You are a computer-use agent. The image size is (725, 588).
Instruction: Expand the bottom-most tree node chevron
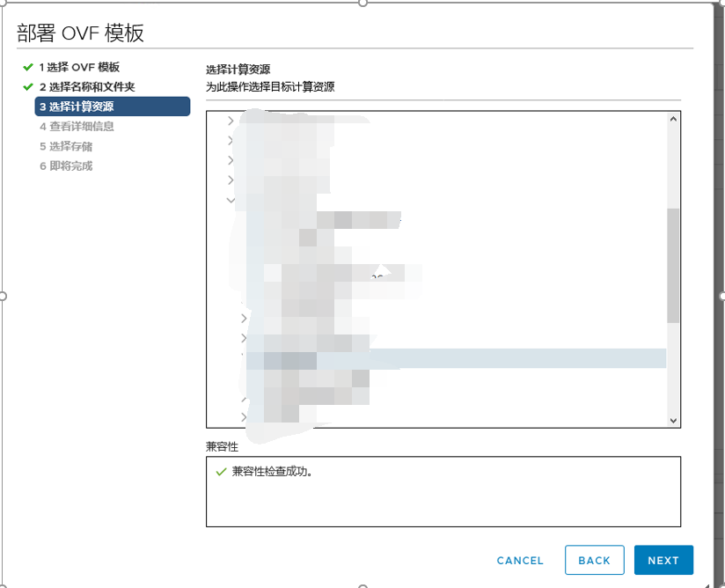coord(244,415)
